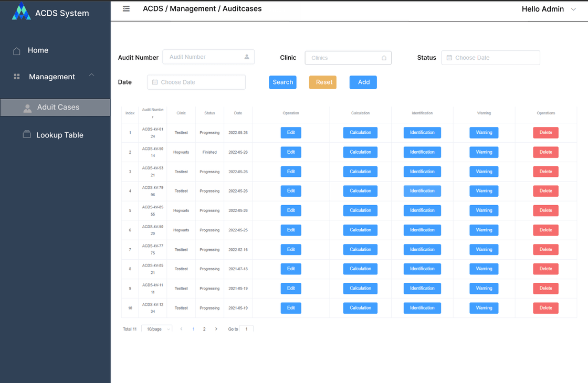This screenshot has width=588, height=383.
Task: Click the blue Search button
Action: [282, 82]
